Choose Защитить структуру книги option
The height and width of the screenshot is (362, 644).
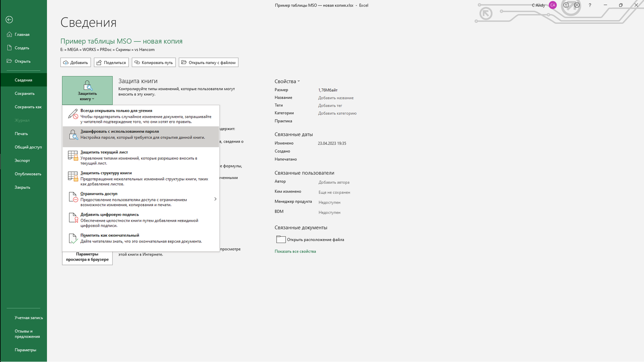141,178
